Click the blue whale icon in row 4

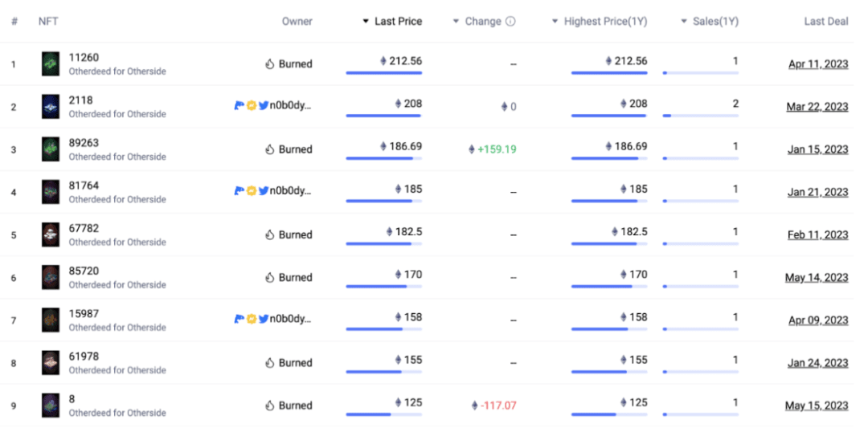pos(239,191)
